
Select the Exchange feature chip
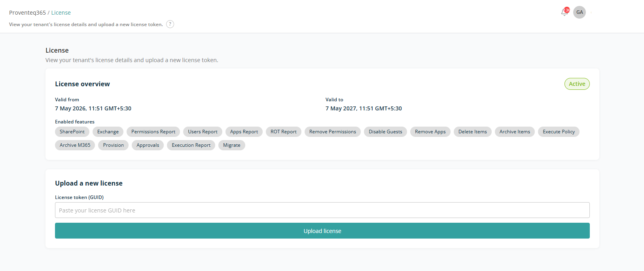pyautogui.click(x=108, y=132)
